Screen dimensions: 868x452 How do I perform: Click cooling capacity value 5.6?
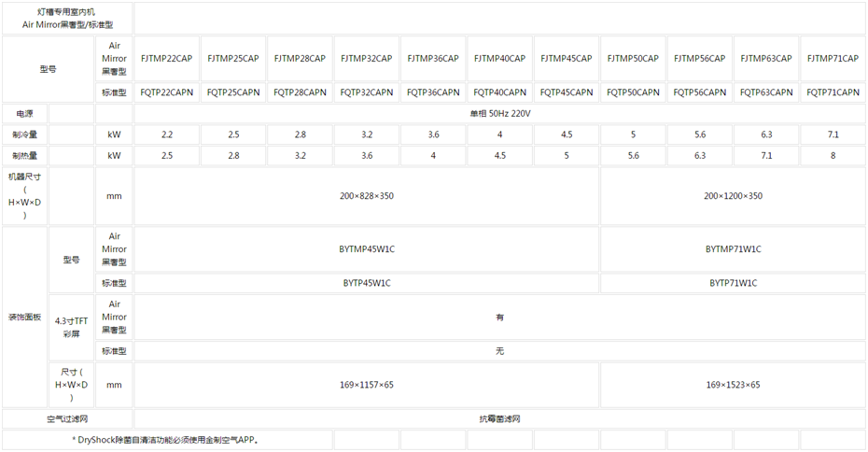[700, 134]
